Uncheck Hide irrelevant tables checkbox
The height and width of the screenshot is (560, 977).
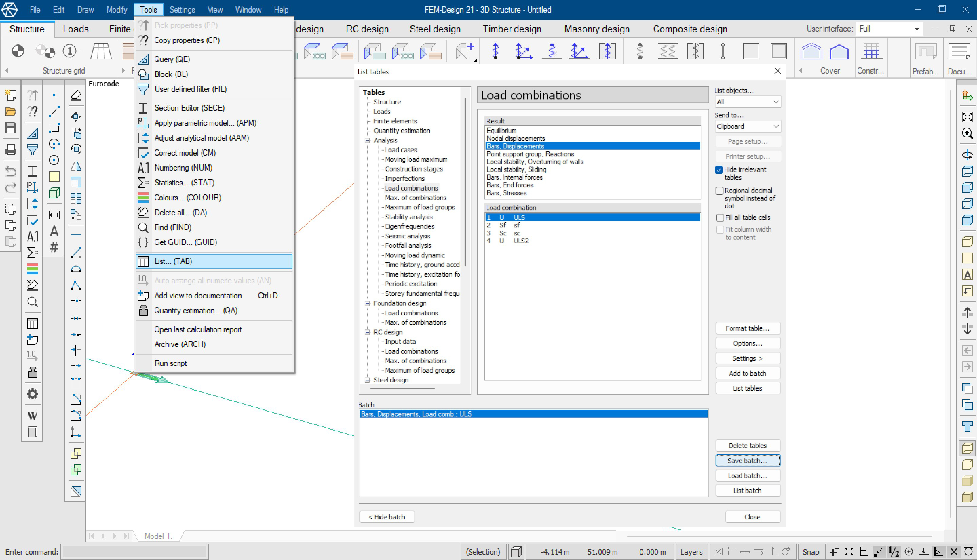[719, 169]
